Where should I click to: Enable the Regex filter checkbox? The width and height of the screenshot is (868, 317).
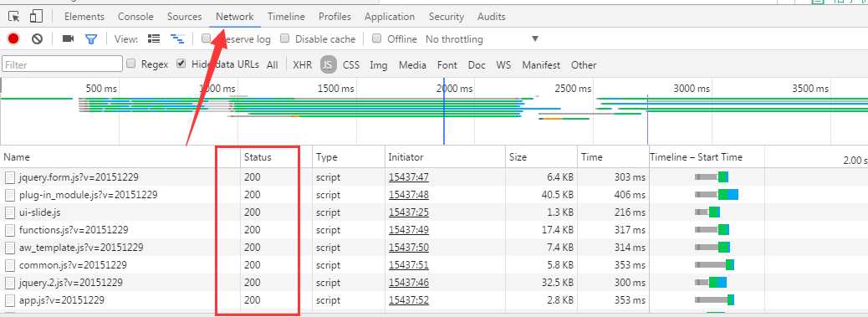(131, 64)
